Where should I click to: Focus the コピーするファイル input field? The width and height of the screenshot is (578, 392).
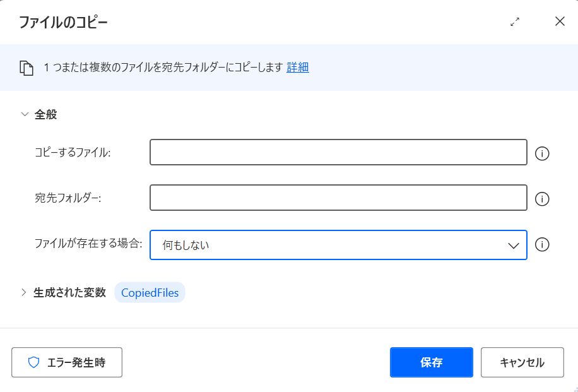point(338,152)
